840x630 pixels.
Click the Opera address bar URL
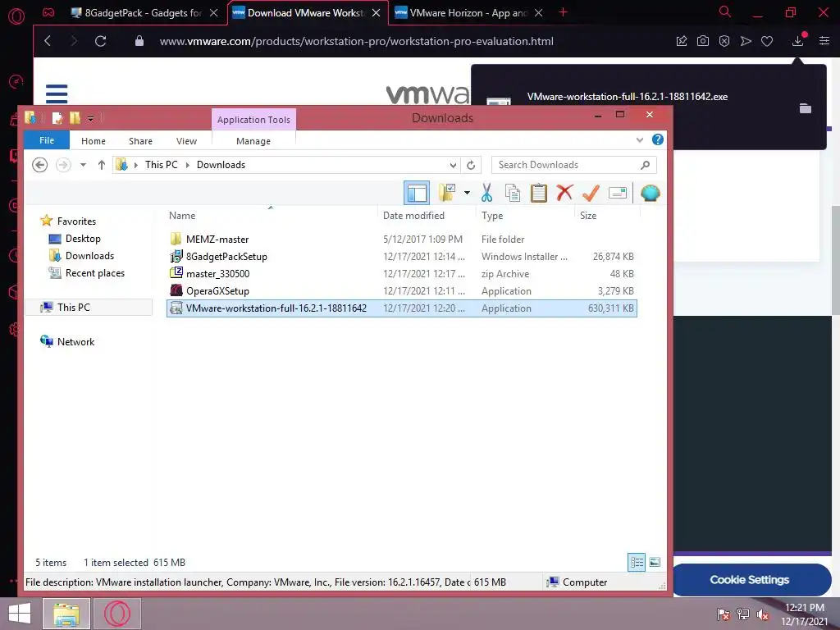coord(356,41)
